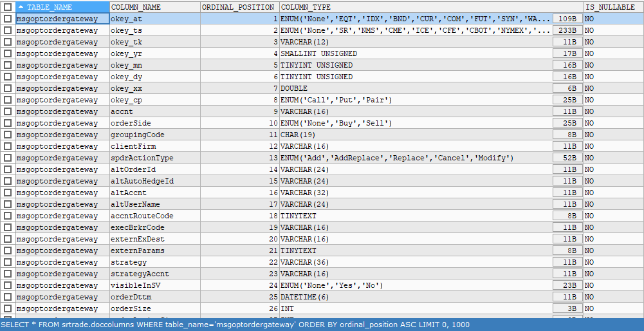Select the checkbox for orderSide row
The width and height of the screenshot is (644, 331).
coord(8,123)
